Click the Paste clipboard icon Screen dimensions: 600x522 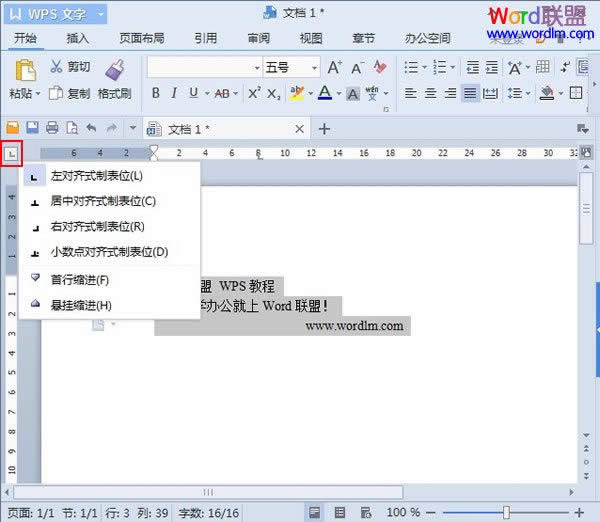(25, 70)
